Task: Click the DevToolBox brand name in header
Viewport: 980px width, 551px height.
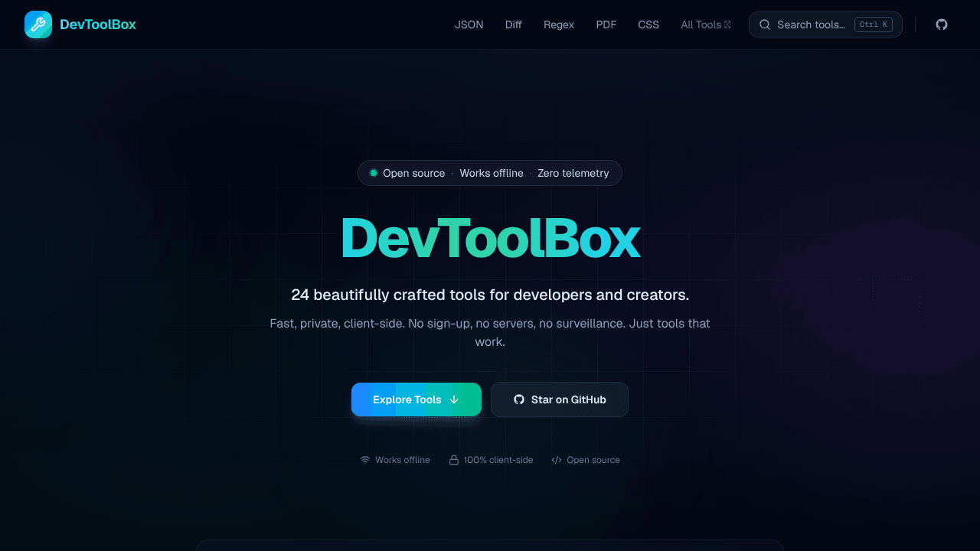Action: [x=98, y=24]
